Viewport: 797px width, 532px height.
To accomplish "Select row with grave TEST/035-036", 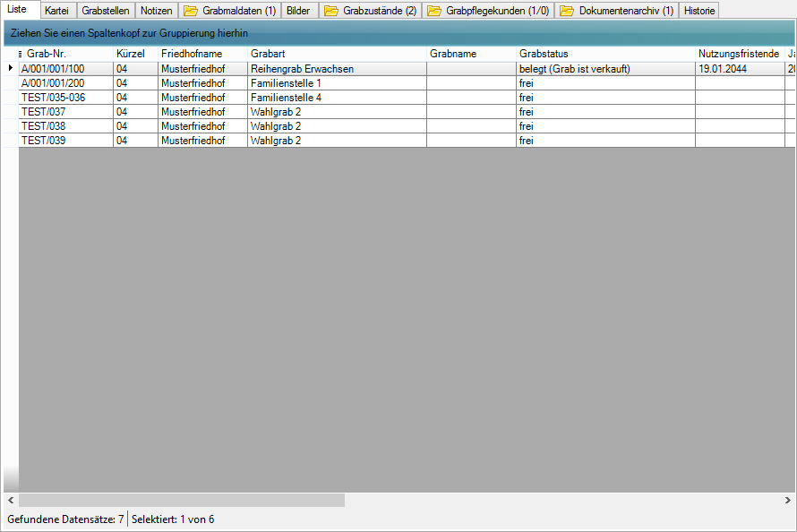I will [53, 98].
